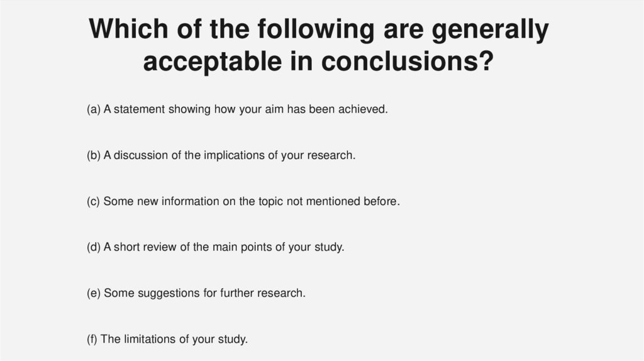Choose option (f) limitations of your study
644x361 pixels.
167,339
